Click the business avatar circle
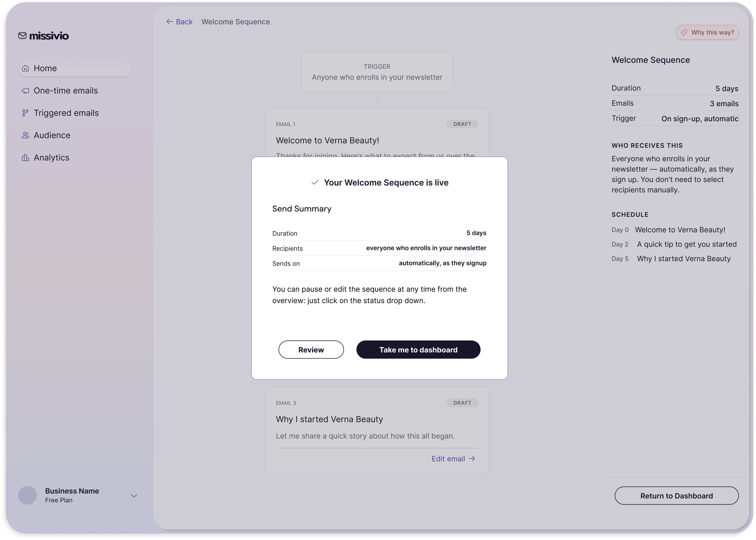756x540 pixels. click(28, 496)
